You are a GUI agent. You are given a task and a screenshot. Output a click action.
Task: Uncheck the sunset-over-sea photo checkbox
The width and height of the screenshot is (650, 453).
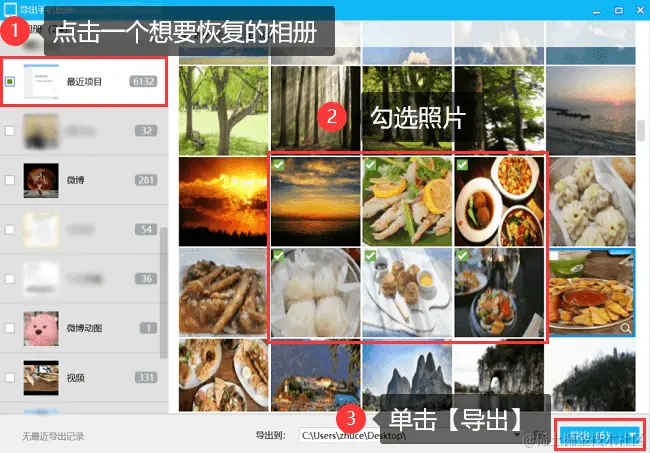[279, 165]
